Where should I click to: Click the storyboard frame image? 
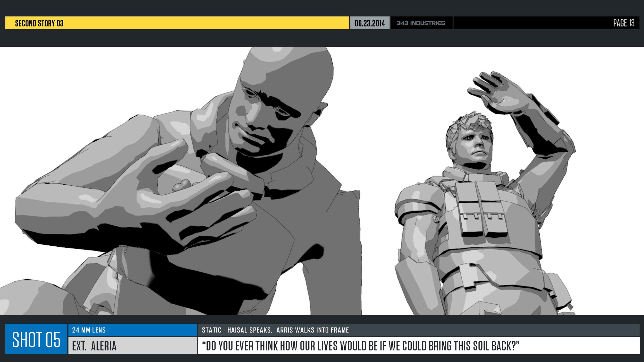pyautogui.click(x=322, y=181)
